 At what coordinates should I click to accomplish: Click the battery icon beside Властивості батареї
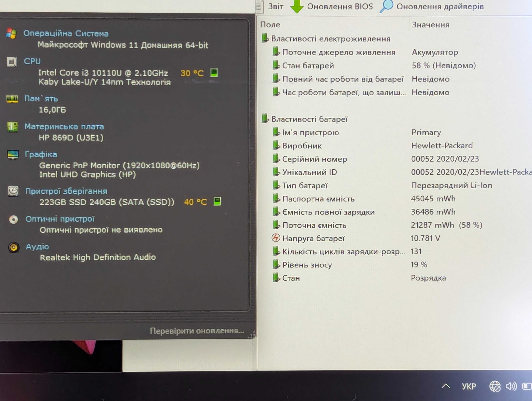pos(265,118)
